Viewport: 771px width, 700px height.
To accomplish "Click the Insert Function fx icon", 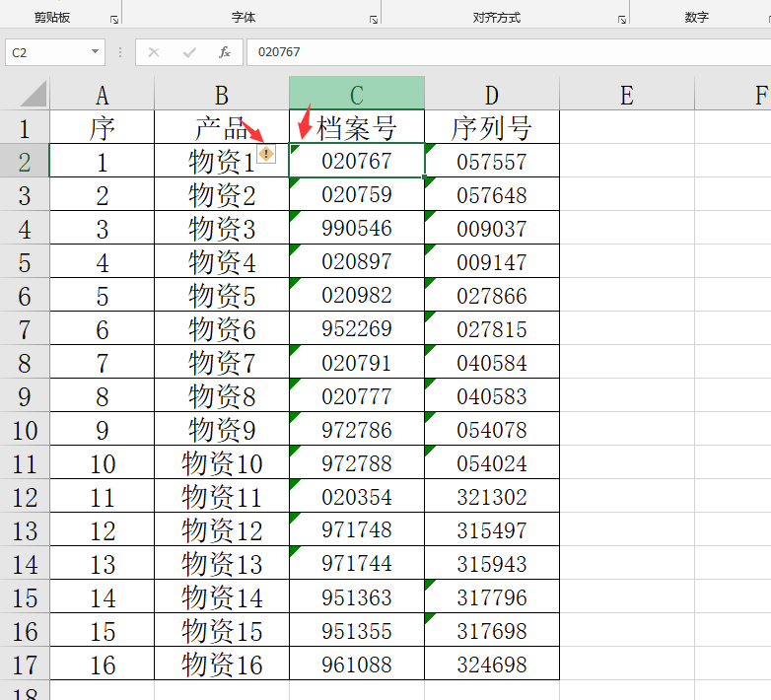I will point(224,52).
